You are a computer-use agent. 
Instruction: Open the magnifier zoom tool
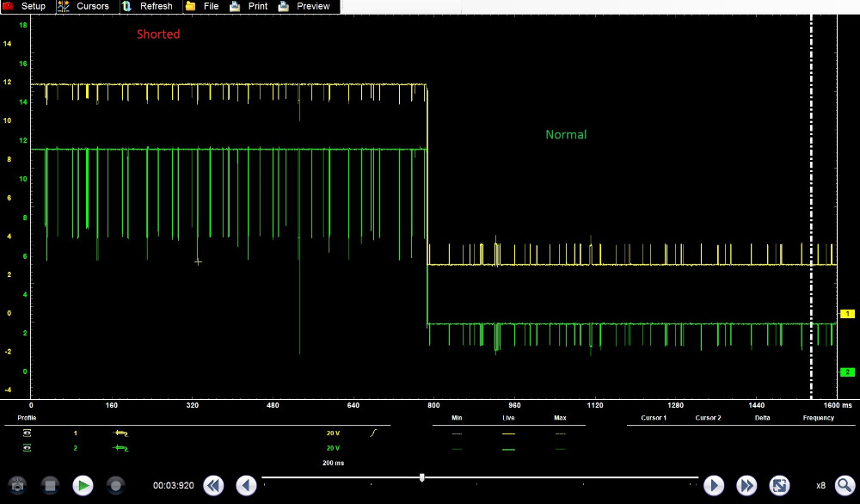(845, 486)
